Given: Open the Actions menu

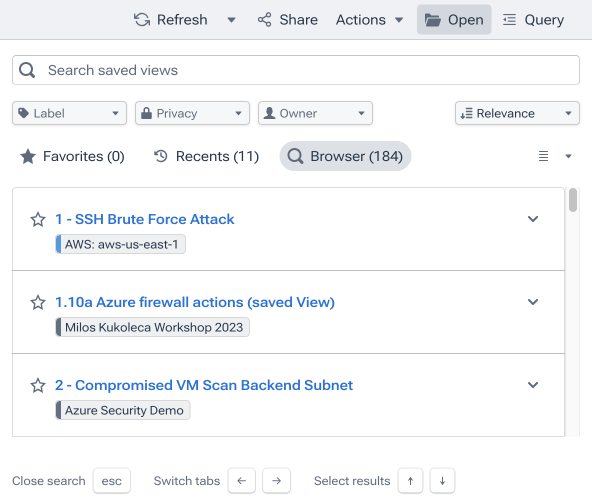Looking at the screenshot, I should 369,20.
